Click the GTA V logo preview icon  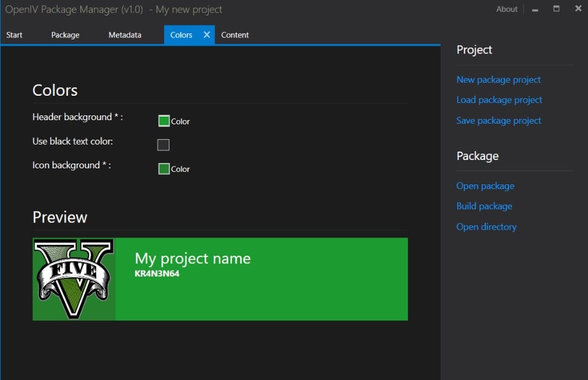[x=74, y=279]
